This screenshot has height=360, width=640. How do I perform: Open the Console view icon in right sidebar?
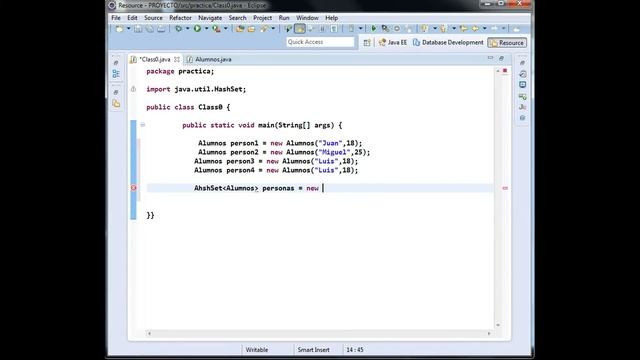click(x=522, y=85)
